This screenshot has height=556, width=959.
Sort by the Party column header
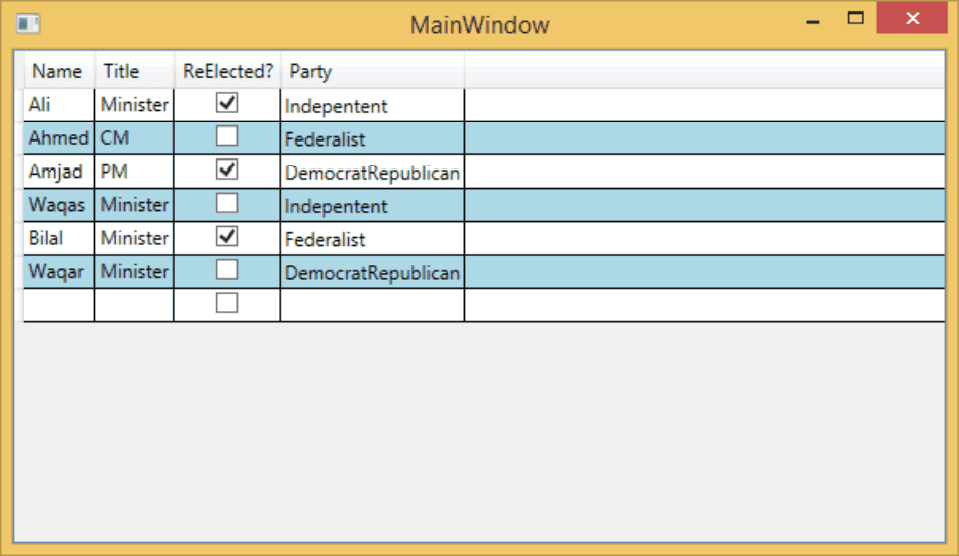click(x=372, y=71)
